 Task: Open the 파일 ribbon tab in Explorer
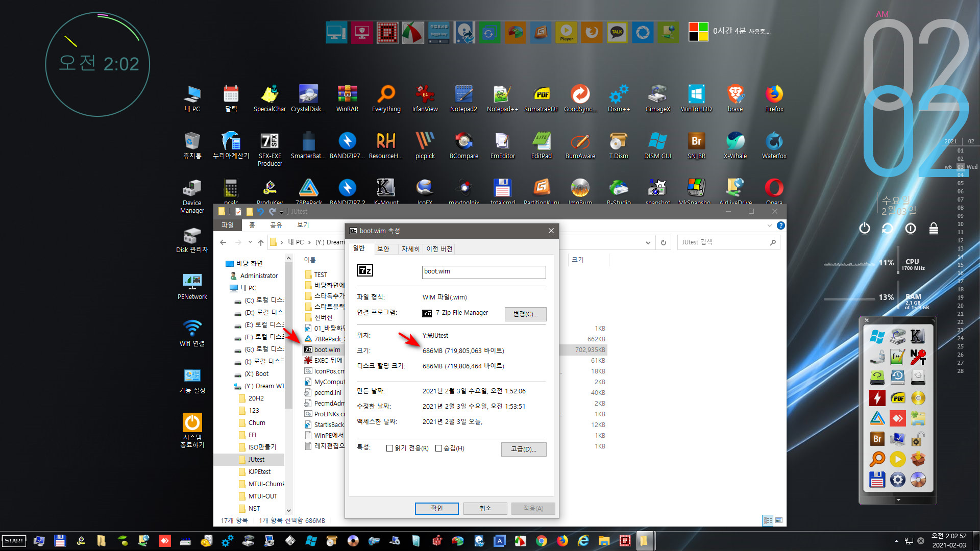[x=228, y=225]
